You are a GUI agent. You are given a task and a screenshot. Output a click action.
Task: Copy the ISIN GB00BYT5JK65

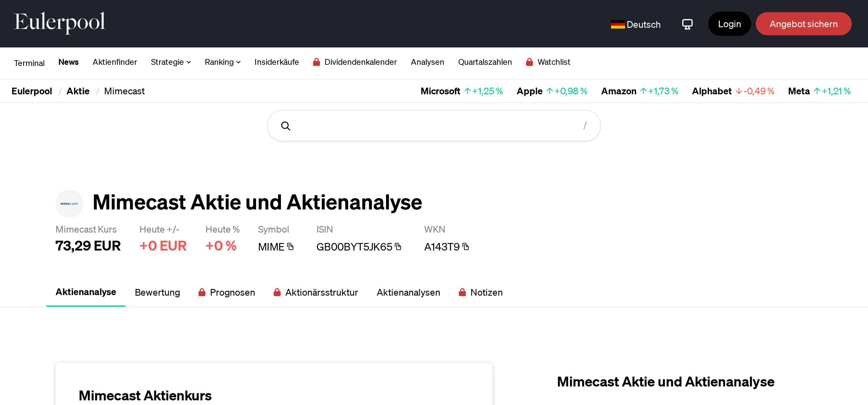398,247
